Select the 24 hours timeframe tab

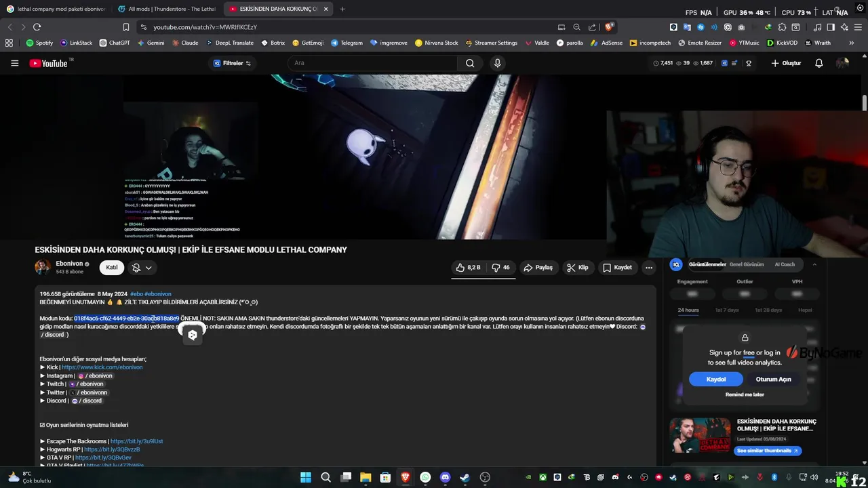coord(688,310)
